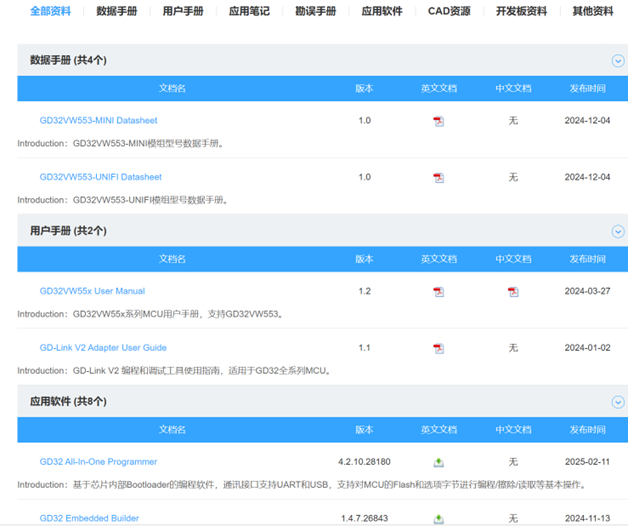Download GD-Link V2 Adapter User Guide PDF icon
The image size is (628, 526).
[x=438, y=348]
